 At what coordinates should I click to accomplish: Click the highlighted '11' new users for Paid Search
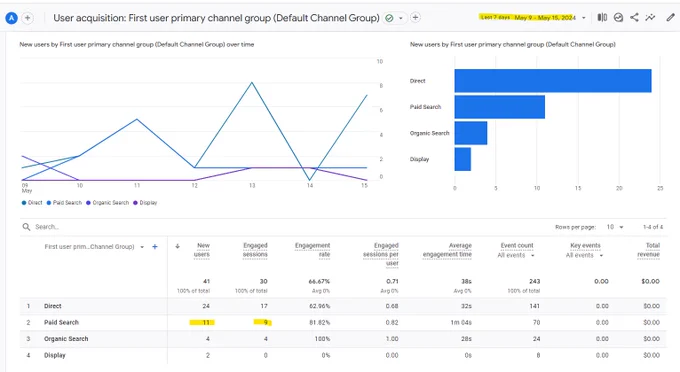[206, 323]
